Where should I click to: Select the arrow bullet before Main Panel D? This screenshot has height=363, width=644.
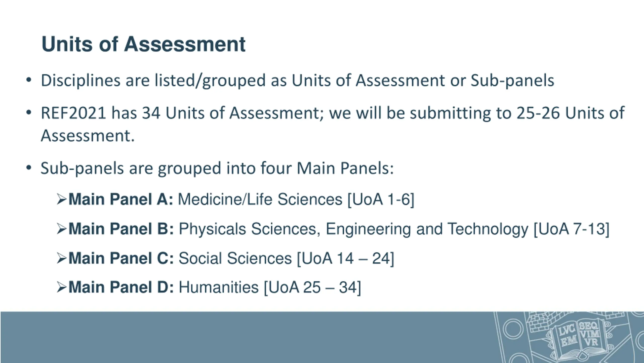[x=61, y=287]
